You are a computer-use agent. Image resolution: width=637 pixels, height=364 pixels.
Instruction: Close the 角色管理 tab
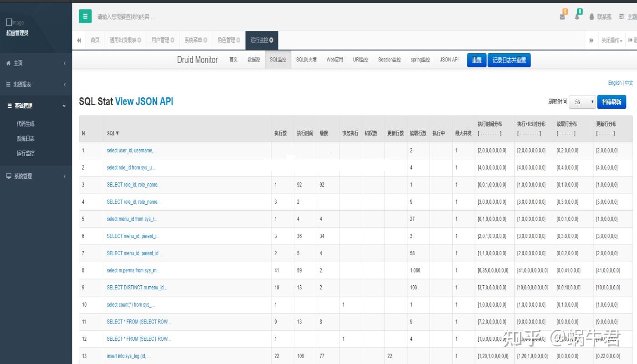pos(238,40)
